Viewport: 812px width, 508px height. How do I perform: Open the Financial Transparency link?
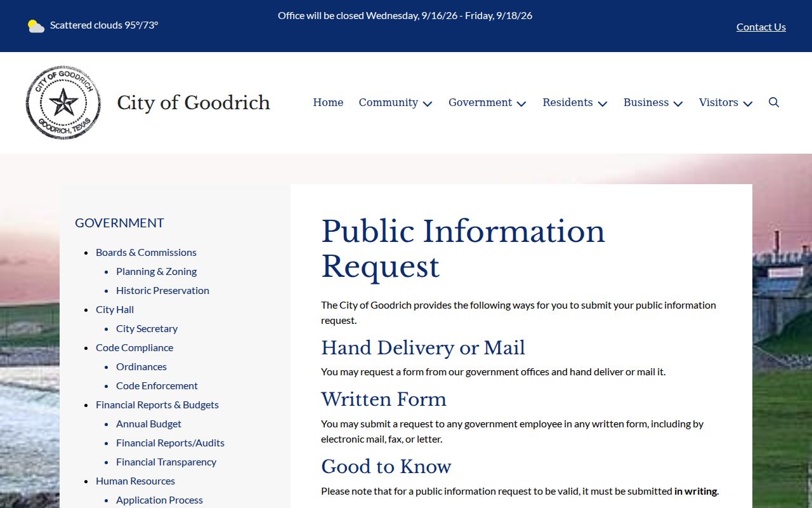point(166,462)
